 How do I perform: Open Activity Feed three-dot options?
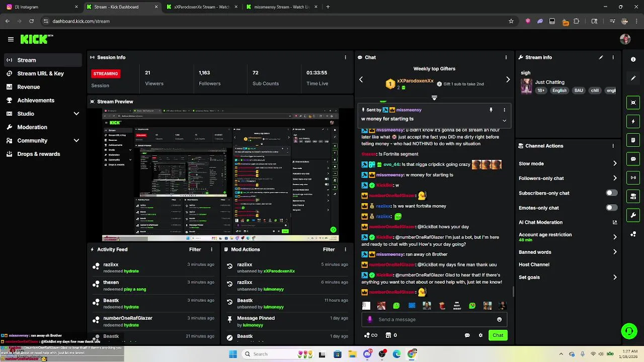[x=211, y=249]
